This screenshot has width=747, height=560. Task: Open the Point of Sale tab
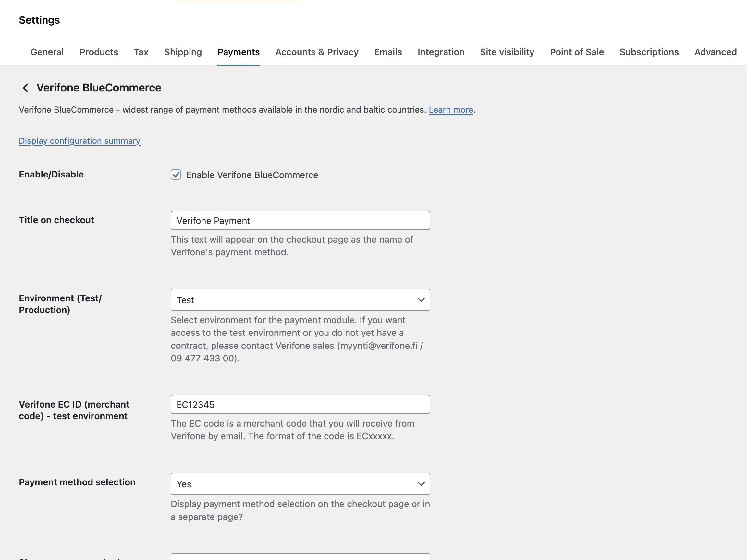click(x=576, y=52)
